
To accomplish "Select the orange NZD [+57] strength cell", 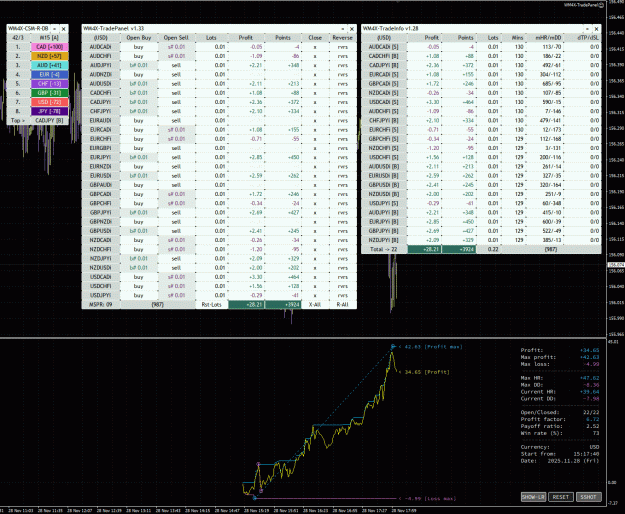I will coord(49,56).
